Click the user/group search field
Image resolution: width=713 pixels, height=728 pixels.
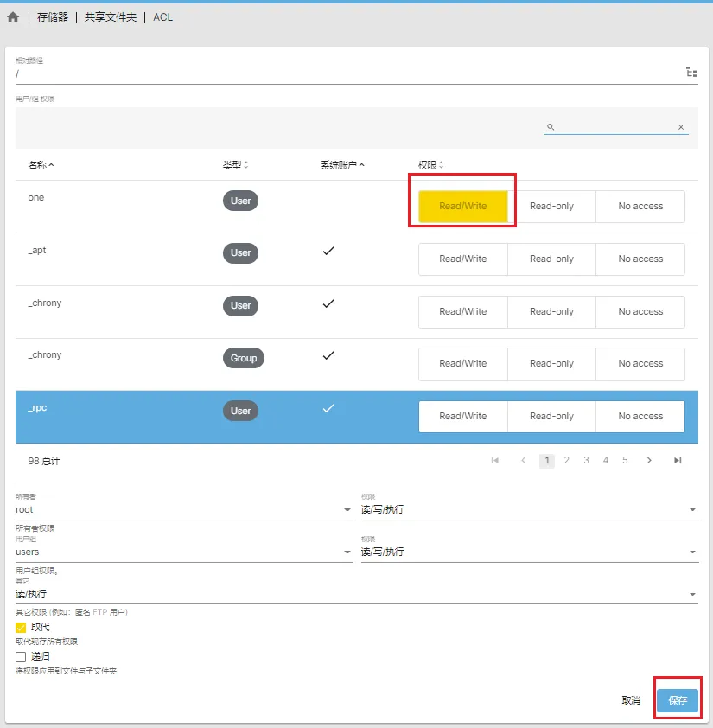click(x=616, y=127)
